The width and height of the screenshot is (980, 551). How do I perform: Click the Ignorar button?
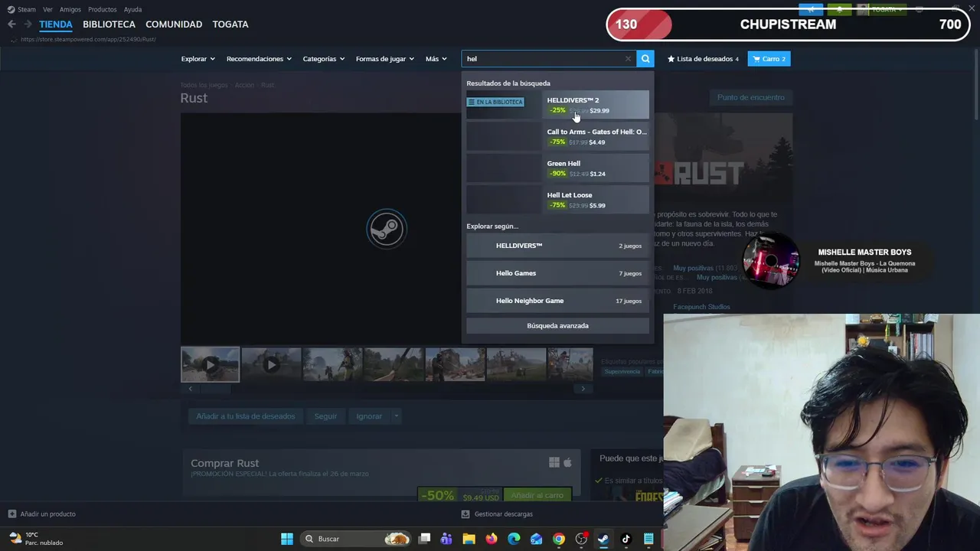[x=369, y=416]
